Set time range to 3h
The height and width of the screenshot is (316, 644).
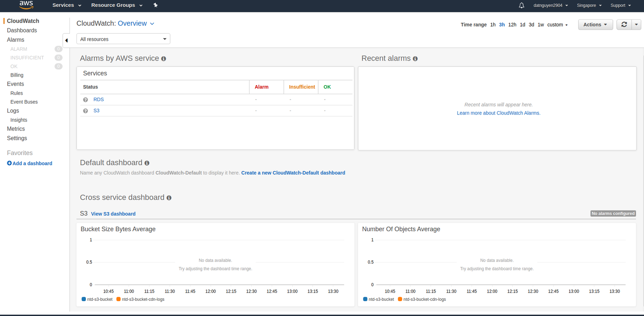point(502,25)
